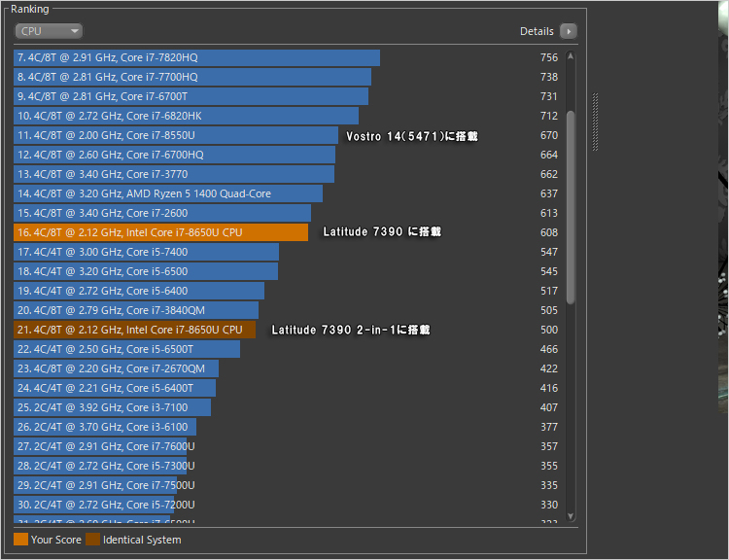Select the Core i7-8550U ranking row
The image size is (729, 560).
[x=176, y=135]
